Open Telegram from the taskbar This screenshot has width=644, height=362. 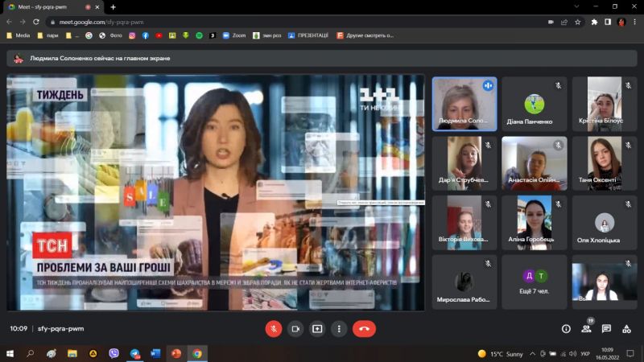(134, 353)
